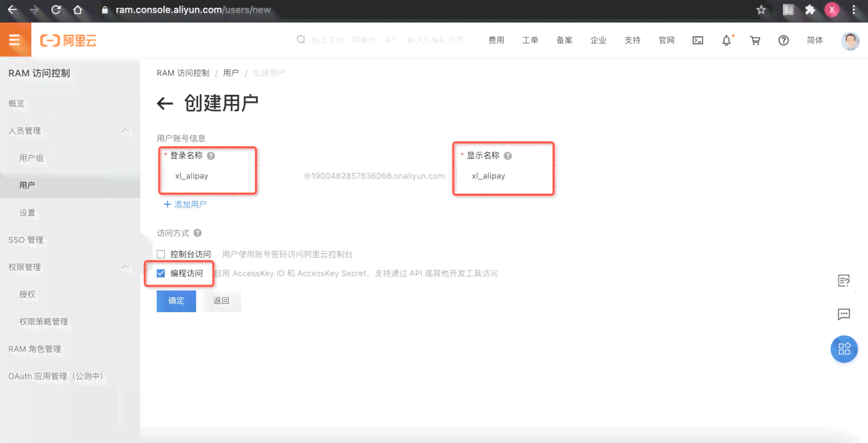Screen dimensions: 868x443
Task: Open the user avatar menu
Action: (x=850, y=40)
